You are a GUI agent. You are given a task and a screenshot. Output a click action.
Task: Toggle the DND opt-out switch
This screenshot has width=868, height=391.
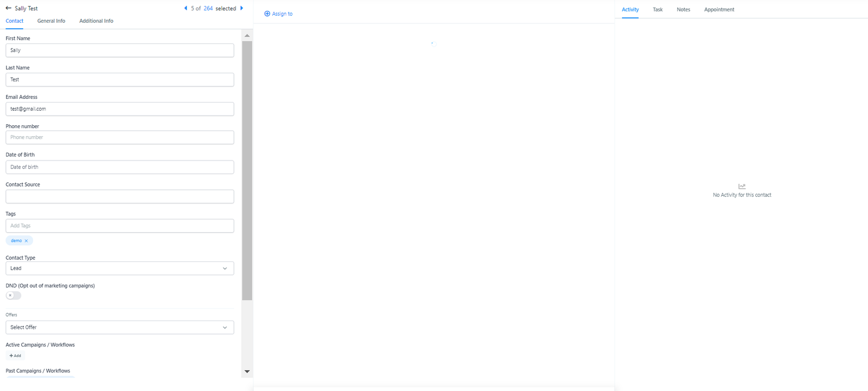click(14, 296)
